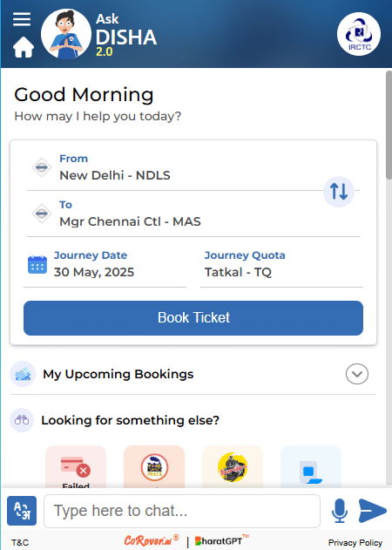Open the Journey Quota Tatkal dropdown

tap(281, 266)
